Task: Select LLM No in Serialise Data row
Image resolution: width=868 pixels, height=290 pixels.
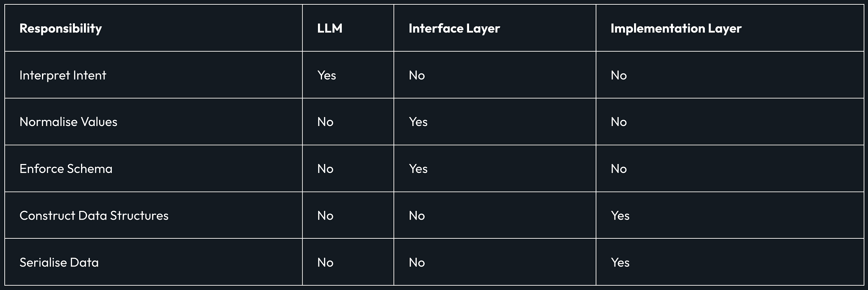Action: [325, 263]
